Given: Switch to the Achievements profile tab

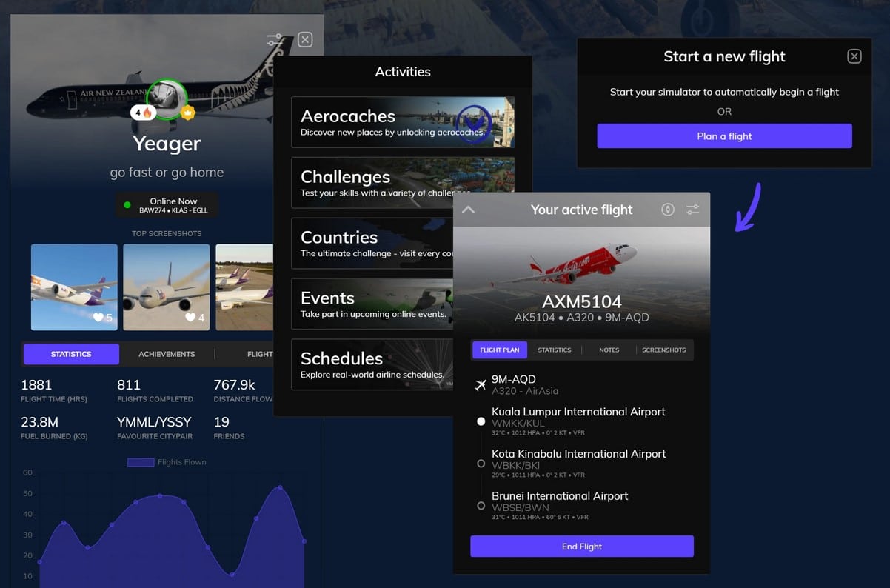Looking at the screenshot, I should tap(167, 354).
